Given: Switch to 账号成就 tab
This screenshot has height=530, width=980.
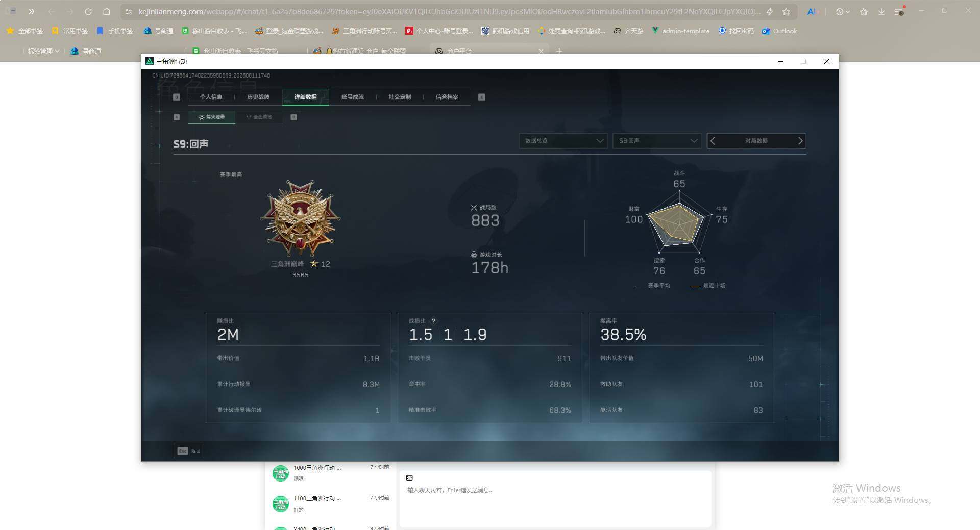Looking at the screenshot, I should (x=353, y=97).
